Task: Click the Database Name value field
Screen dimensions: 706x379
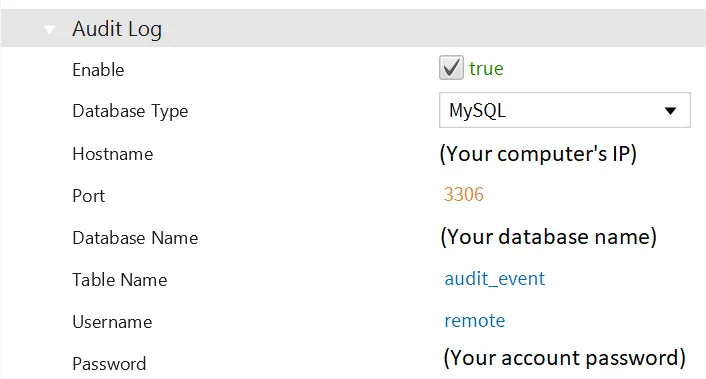Action: (x=548, y=237)
